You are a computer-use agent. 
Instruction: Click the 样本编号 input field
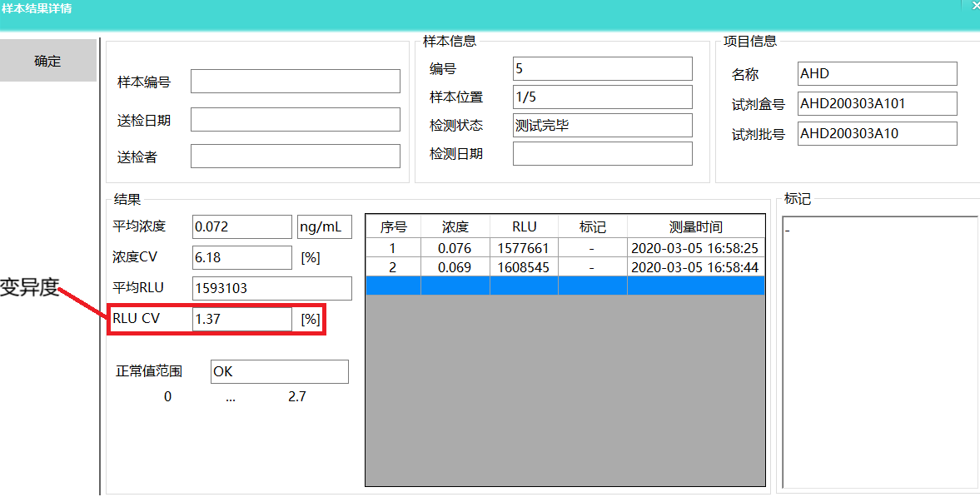coord(295,82)
